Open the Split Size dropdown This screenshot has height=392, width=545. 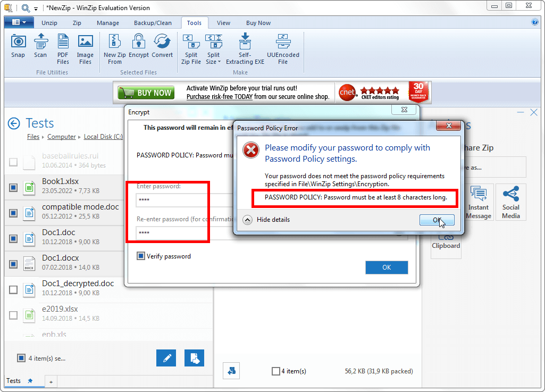click(213, 49)
